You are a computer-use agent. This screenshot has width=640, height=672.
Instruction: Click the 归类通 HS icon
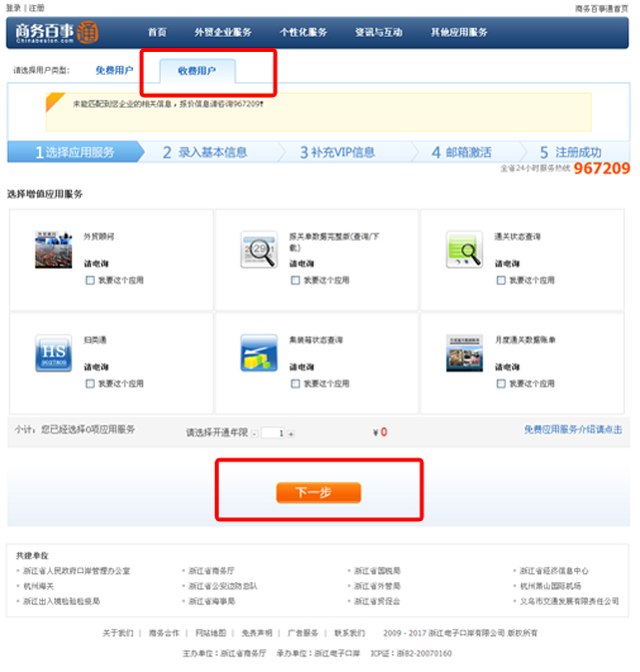tap(53, 353)
